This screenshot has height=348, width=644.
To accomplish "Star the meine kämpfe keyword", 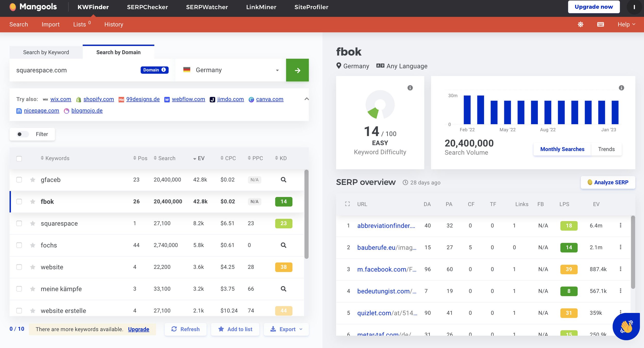I will click(33, 289).
